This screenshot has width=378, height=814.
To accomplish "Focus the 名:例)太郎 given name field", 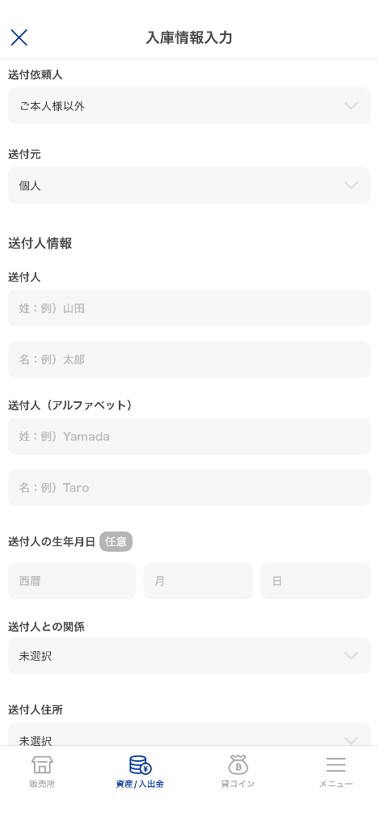I will coord(189,359).
